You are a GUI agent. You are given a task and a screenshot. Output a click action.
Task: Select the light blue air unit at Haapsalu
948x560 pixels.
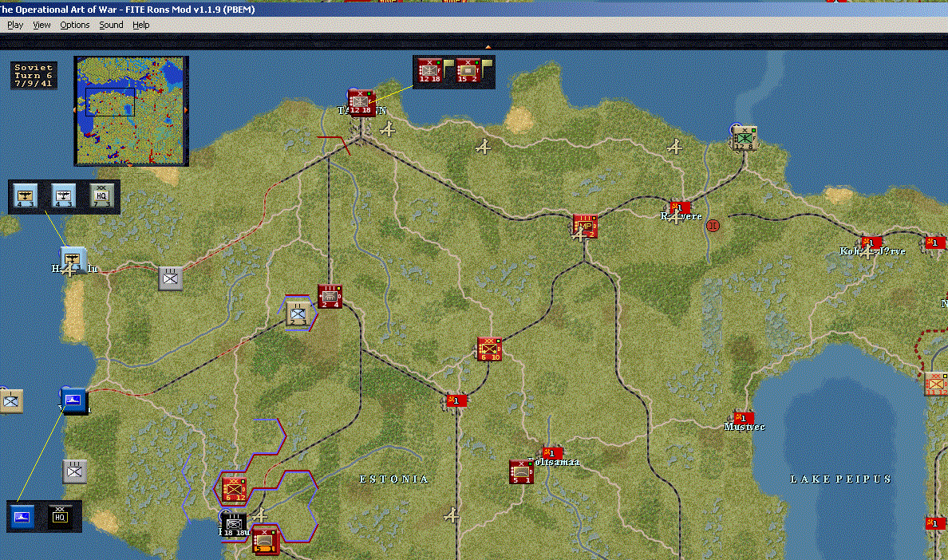click(x=73, y=260)
